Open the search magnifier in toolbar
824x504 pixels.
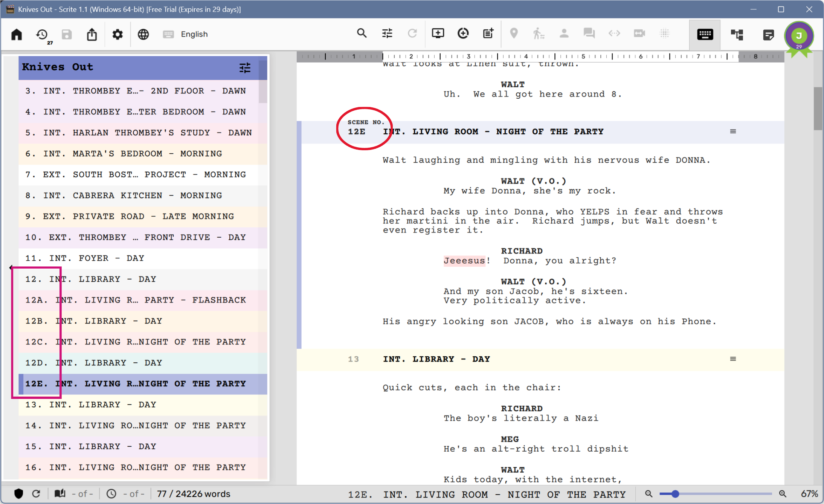click(x=362, y=33)
